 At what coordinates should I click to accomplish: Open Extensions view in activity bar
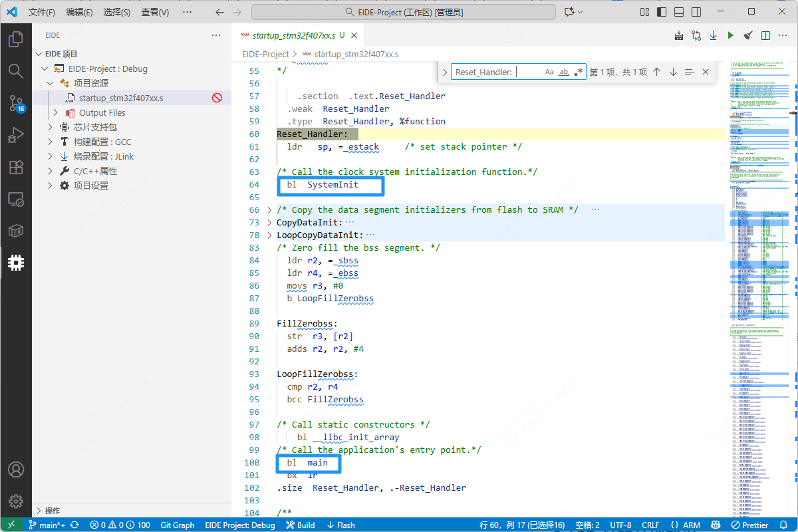tap(15, 167)
